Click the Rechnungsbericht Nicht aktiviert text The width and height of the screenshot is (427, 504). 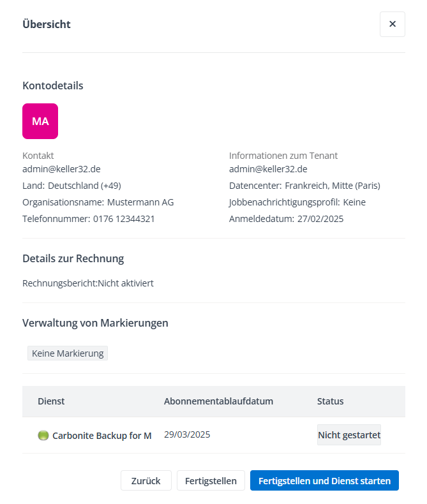click(x=88, y=283)
